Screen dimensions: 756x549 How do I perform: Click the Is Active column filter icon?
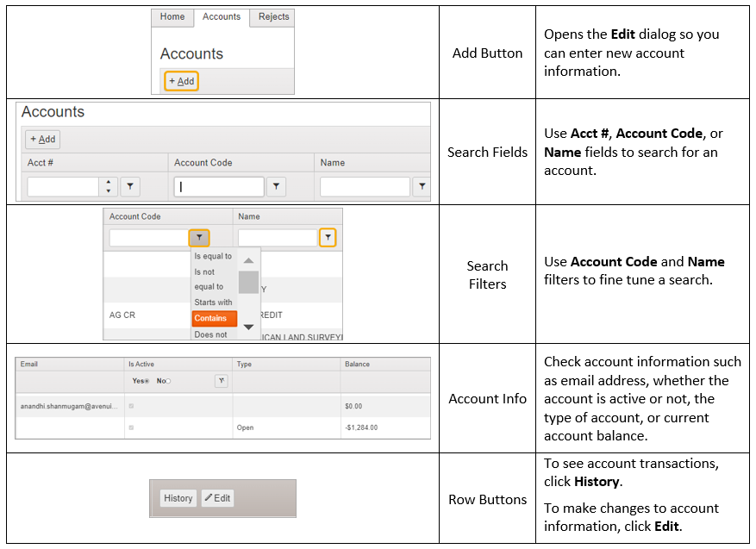[222, 381]
